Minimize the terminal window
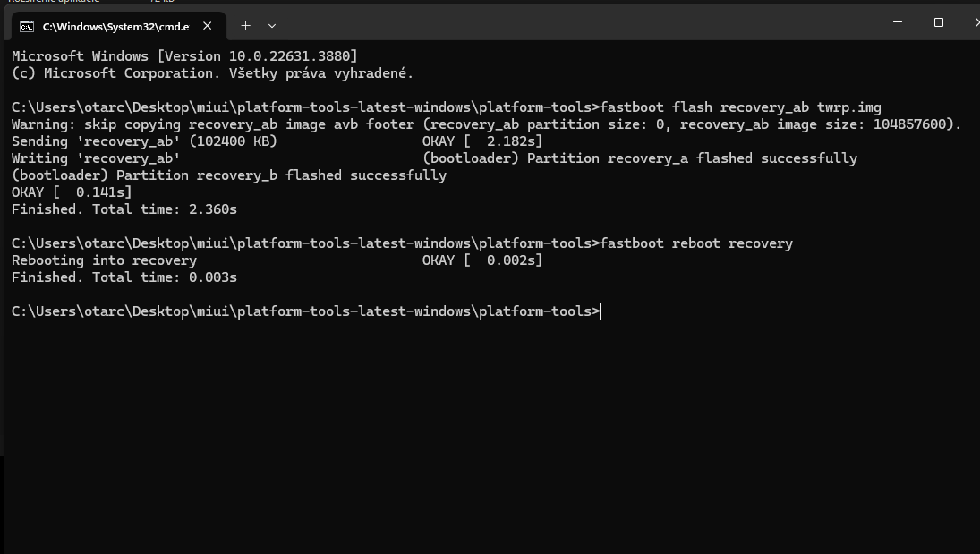 (898, 22)
